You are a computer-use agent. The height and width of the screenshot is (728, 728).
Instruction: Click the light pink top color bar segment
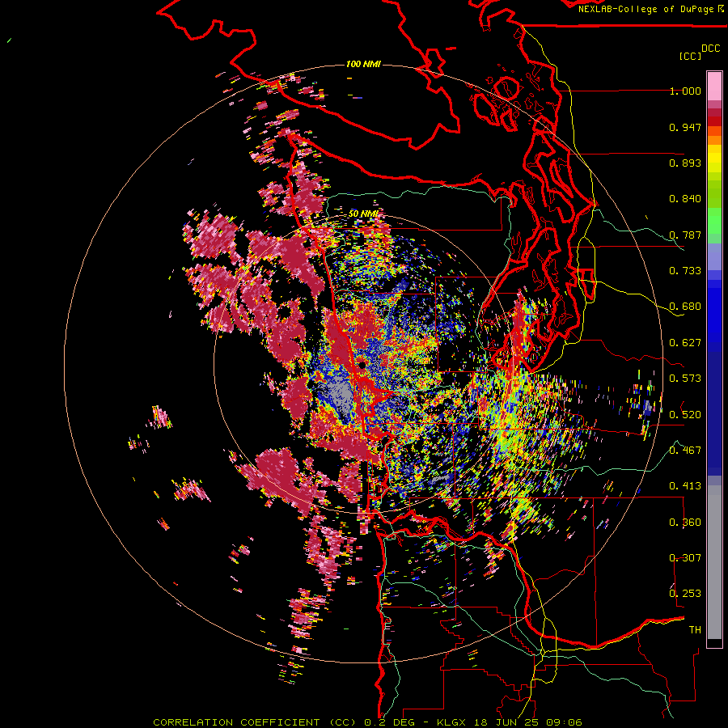point(714,86)
